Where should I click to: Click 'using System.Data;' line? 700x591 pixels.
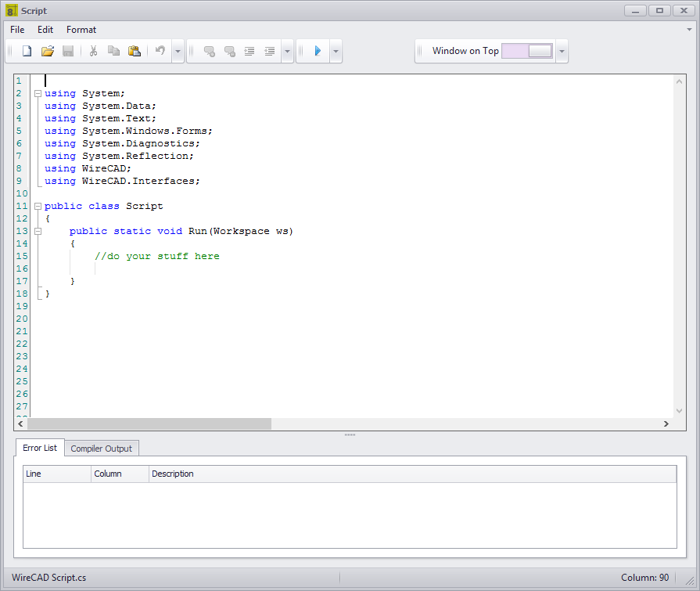pyautogui.click(x=100, y=106)
